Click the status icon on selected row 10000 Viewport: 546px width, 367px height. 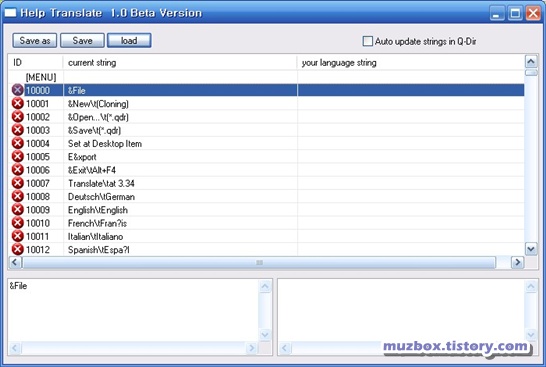coord(17,90)
